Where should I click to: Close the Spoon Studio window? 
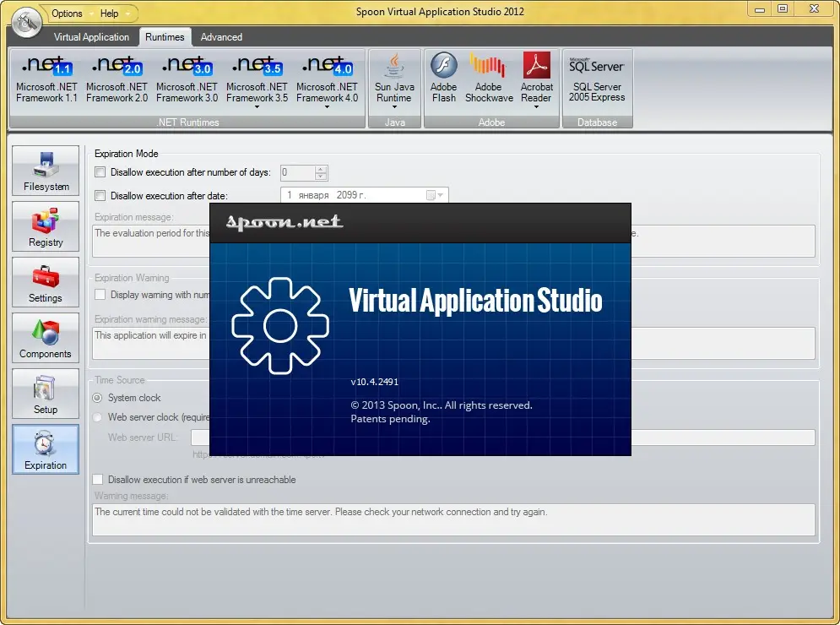click(815, 9)
